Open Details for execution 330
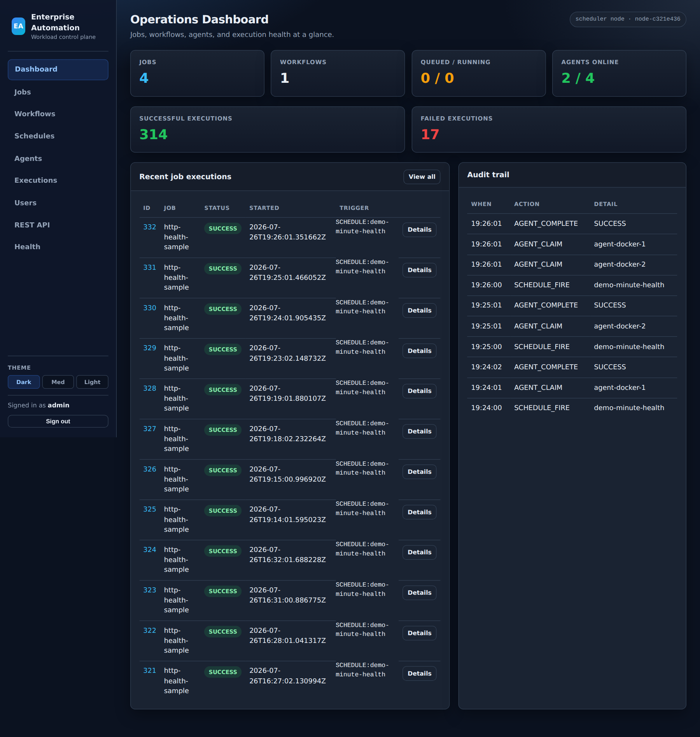 419,311
